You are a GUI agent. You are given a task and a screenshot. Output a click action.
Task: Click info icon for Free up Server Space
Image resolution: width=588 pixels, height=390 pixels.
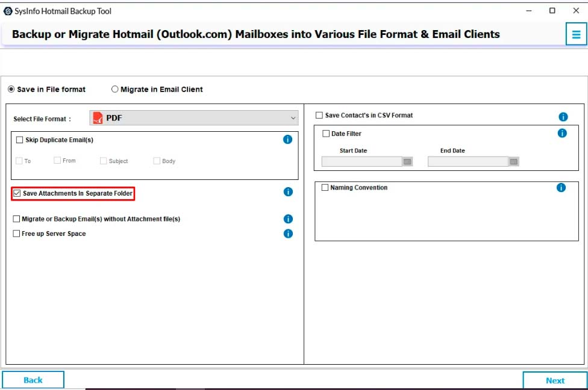coord(288,234)
